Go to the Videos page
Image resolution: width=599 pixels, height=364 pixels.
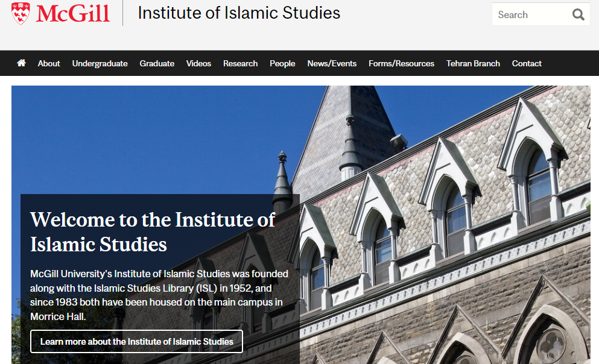click(198, 63)
